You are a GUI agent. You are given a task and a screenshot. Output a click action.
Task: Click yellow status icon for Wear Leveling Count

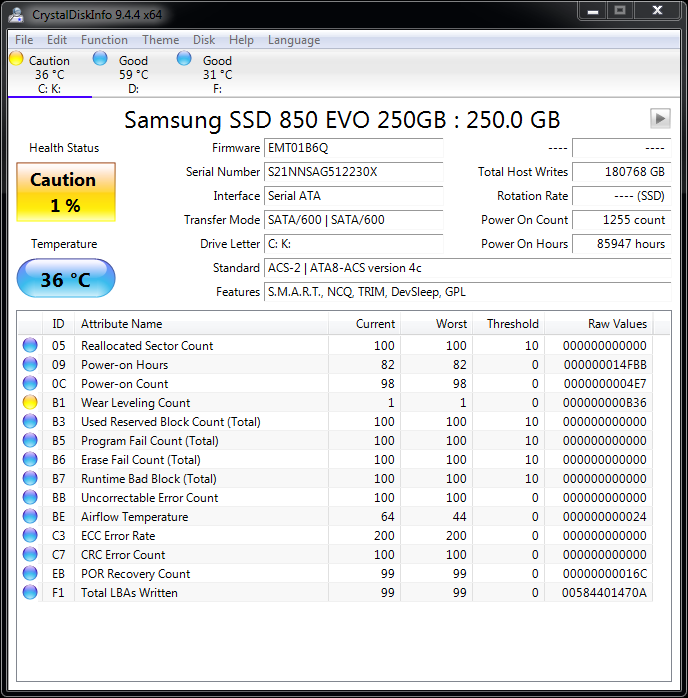pos(30,402)
